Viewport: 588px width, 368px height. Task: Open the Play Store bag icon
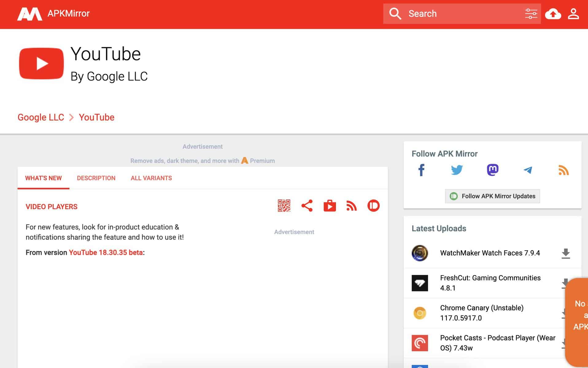pos(330,206)
